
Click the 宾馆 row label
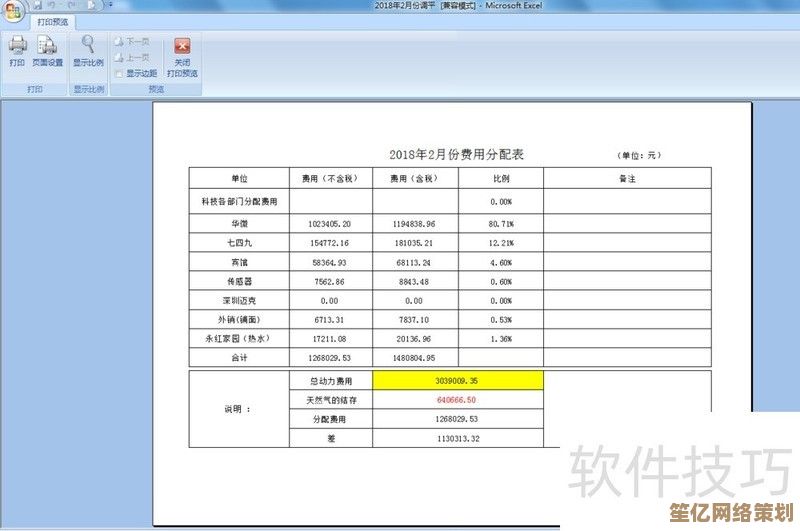coord(239,262)
